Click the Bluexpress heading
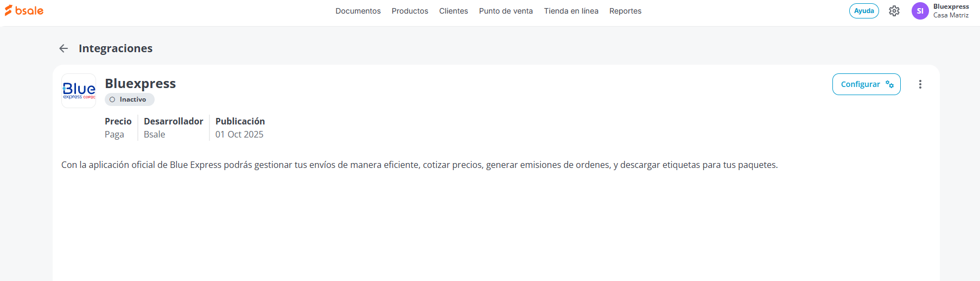980x281 pixels. tap(141, 83)
